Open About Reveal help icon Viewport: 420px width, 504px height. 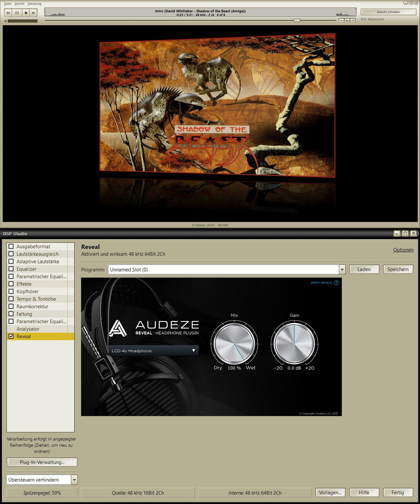(337, 282)
